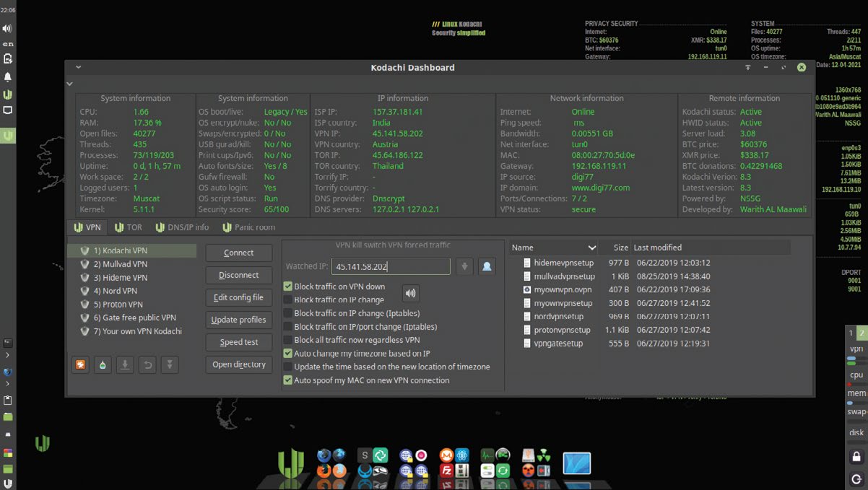Image resolution: width=868 pixels, height=490 pixels.
Task: Click the down arrow next to Watched IP field
Action: (464, 267)
